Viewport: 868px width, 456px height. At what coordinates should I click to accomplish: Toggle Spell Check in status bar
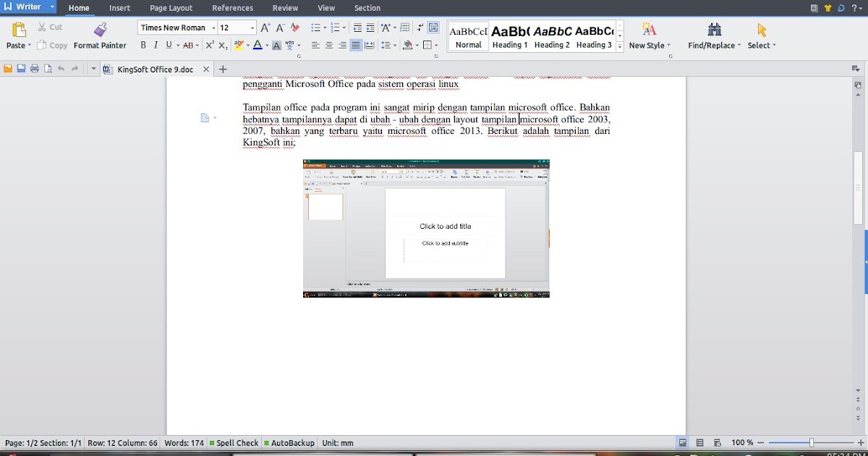(x=234, y=442)
